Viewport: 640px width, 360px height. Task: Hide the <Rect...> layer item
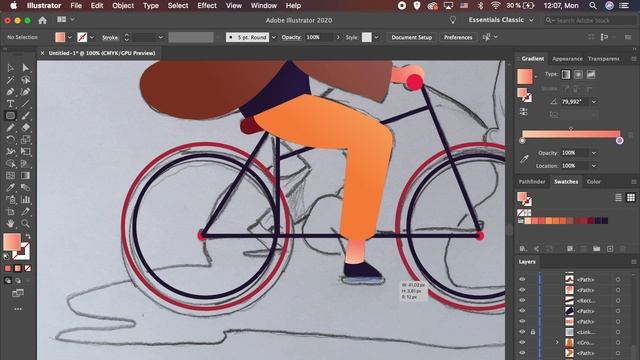coord(522,300)
